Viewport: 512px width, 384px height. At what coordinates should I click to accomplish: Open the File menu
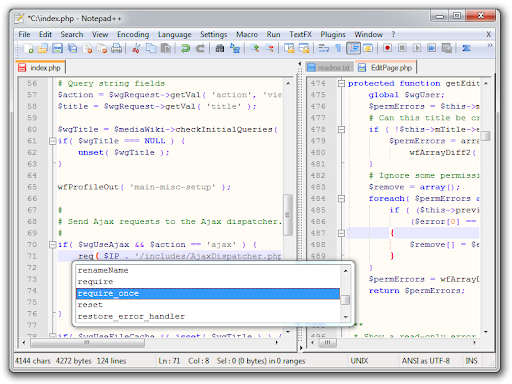24,34
